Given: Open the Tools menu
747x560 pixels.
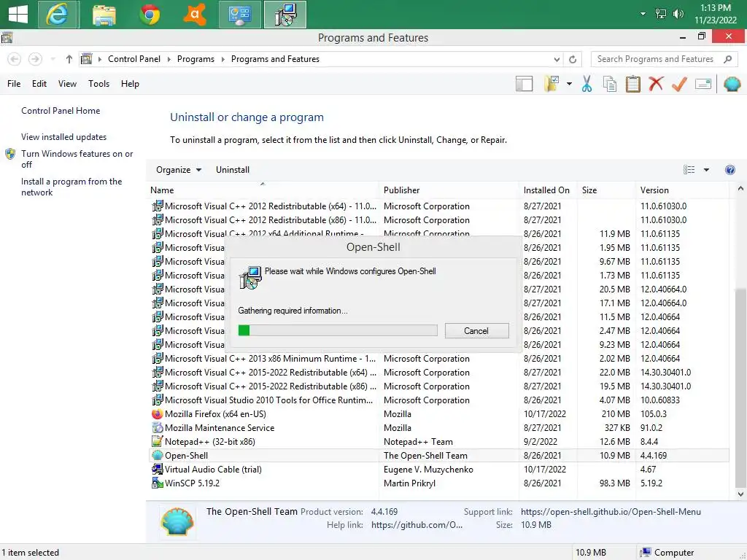Looking at the screenshot, I should [x=98, y=84].
